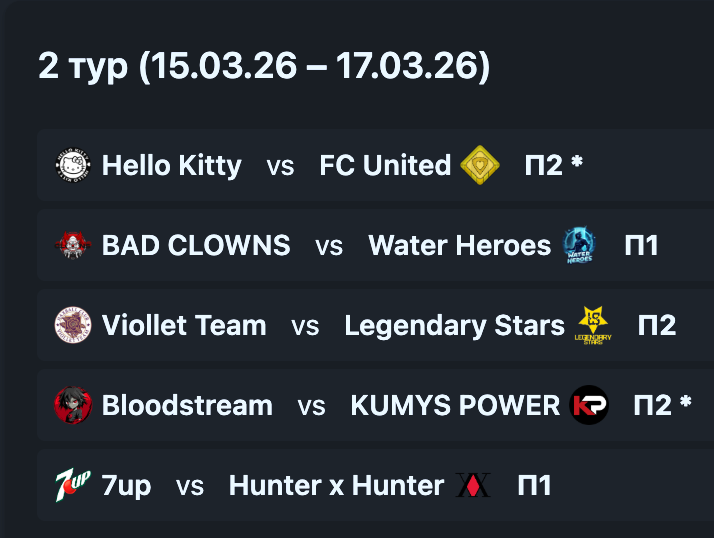Click the Hunter x Hunter logo
Image resolution: width=714 pixels, height=538 pixels.
coord(473,486)
